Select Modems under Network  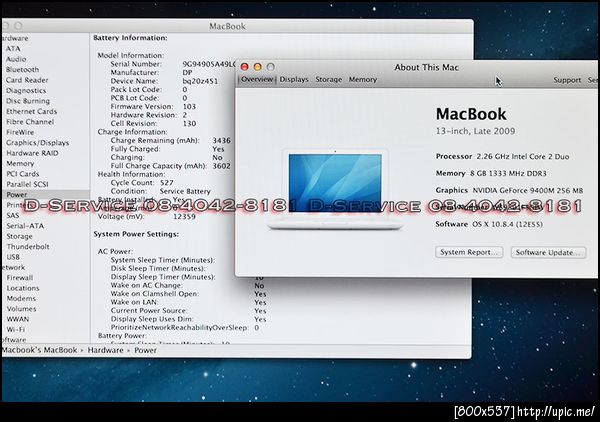click(x=21, y=298)
